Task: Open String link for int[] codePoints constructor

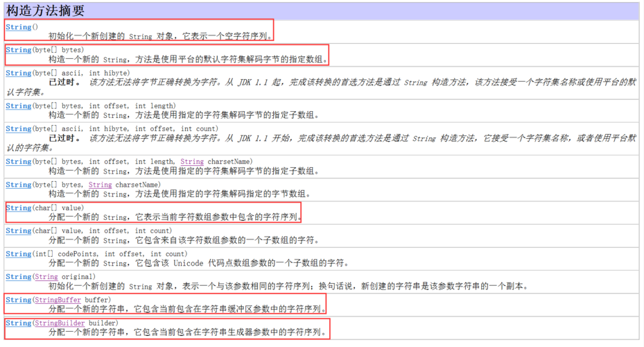Action: click(19, 254)
